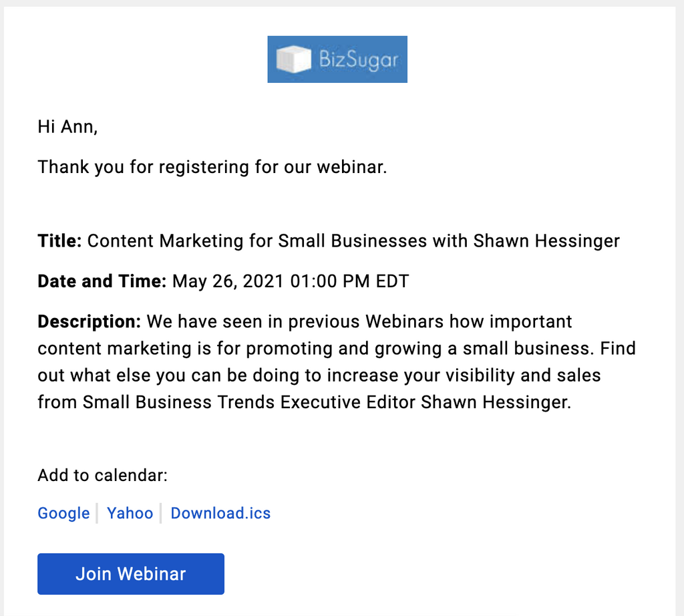Select the bold "Title:" label

(x=59, y=241)
